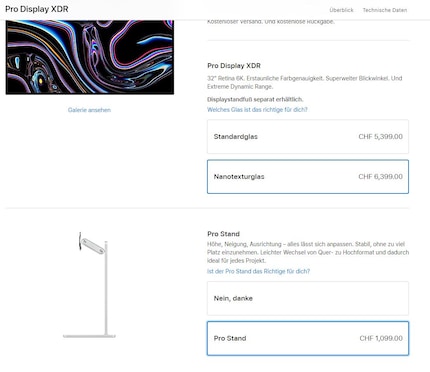Viewport: 430px width, 372px height.
Task: Click the CHF 1,099.00 price label
Action: tap(381, 338)
